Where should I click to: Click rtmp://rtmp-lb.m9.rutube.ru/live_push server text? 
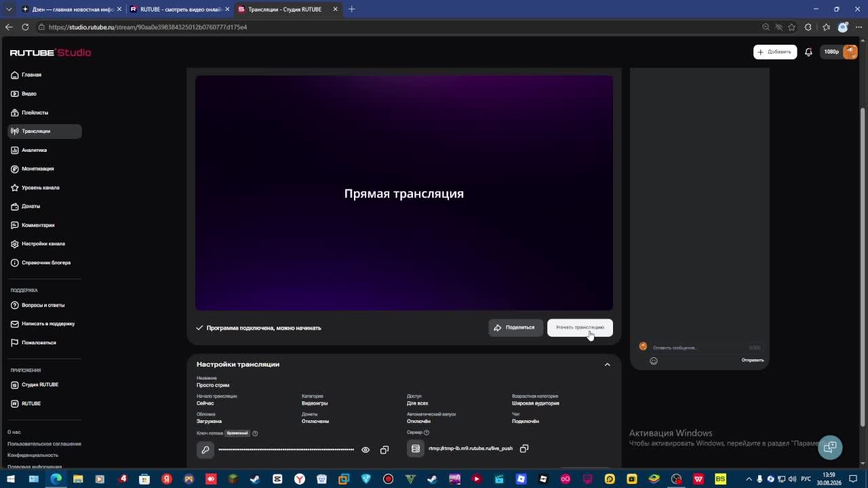tap(471, 449)
